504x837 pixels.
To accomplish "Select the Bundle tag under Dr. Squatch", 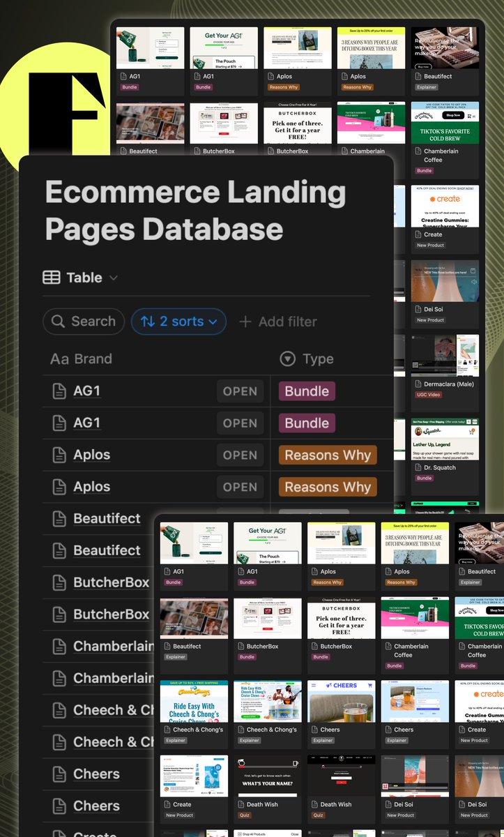I will (x=424, y=478).
